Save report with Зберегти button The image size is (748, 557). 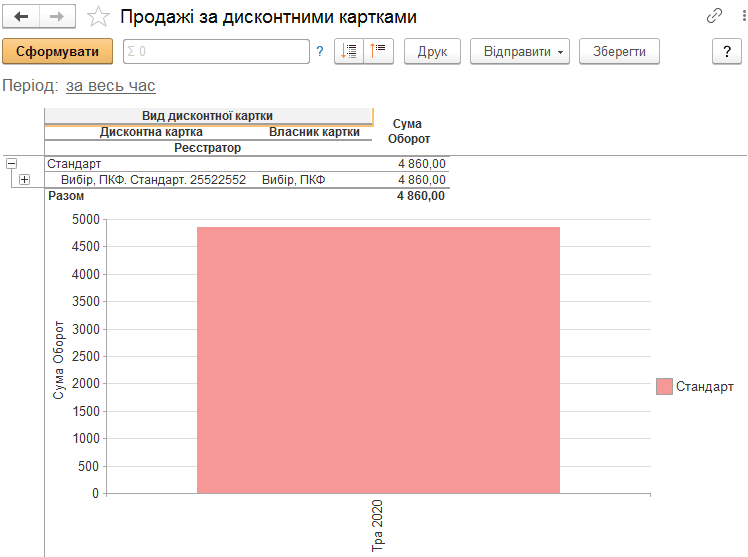(x=619, y=51)
